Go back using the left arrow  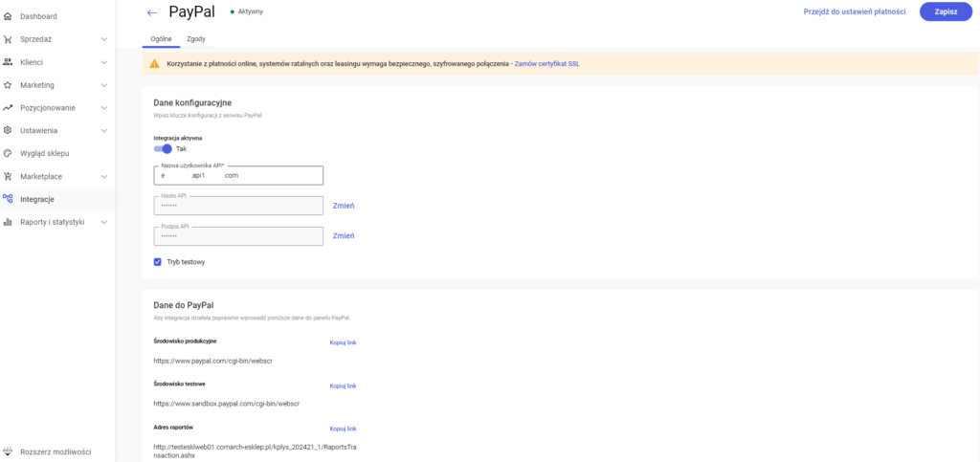[x=152, y=12]
